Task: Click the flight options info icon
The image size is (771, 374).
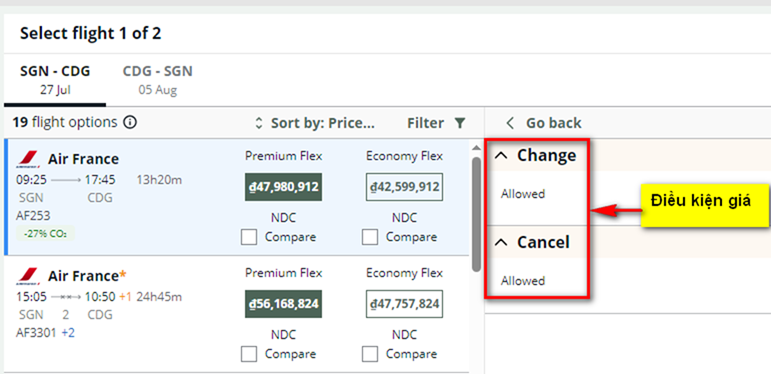Action: pos(130,122)
